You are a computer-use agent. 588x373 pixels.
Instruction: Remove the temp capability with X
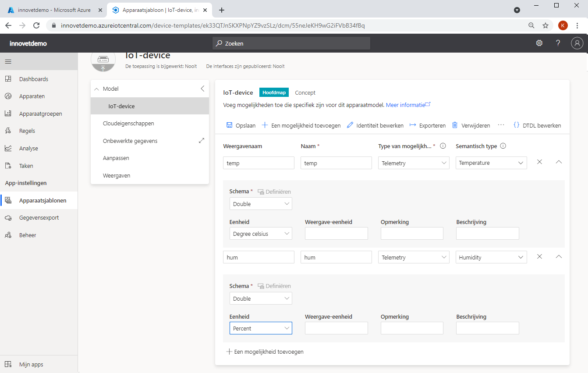[539, 162]
